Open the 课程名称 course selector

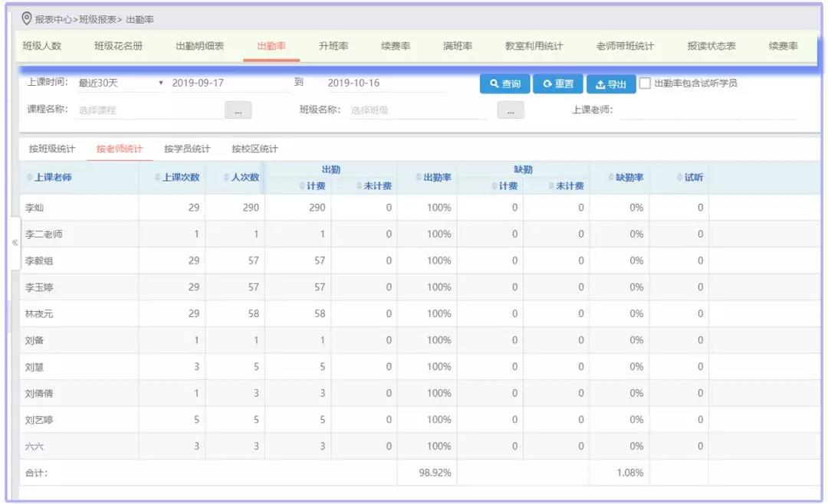(x=238, y=110)
